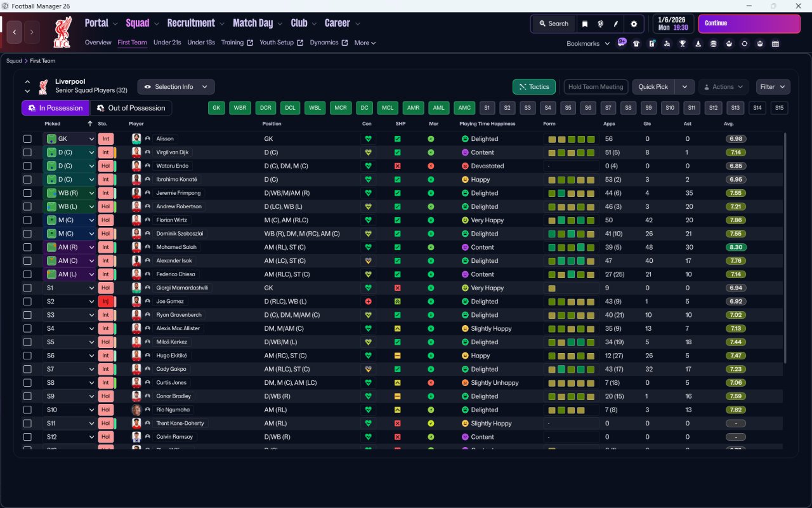Screen dimensions: 812x508
Task: Open the Match Day menu
Action: [258, 23]
